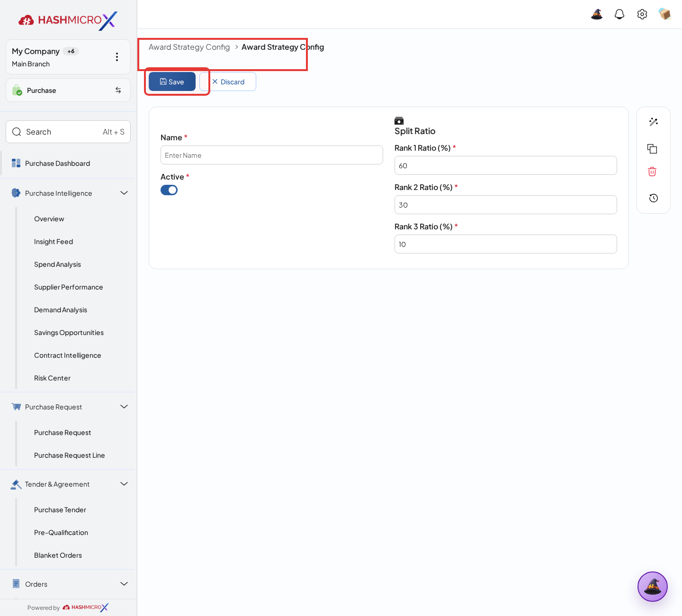Click the magic wand action icon
The width and height of the screenshot is (682, 616).
(x=654, y=122)
